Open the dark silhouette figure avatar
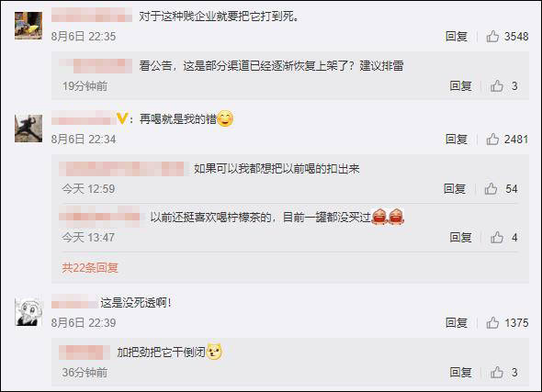Image resolution: width=542 pixels, height=392 pixels. click(x=28, y=129)
